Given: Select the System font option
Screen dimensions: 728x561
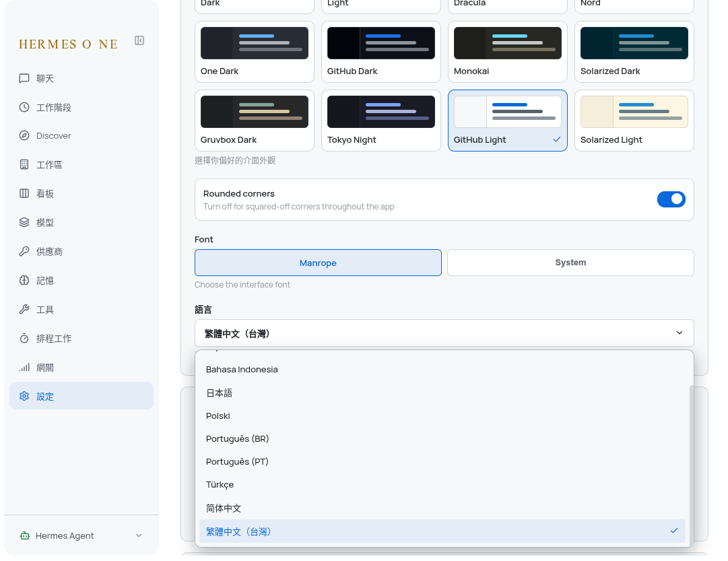Looking at the screenshot, I should [570, 263].
